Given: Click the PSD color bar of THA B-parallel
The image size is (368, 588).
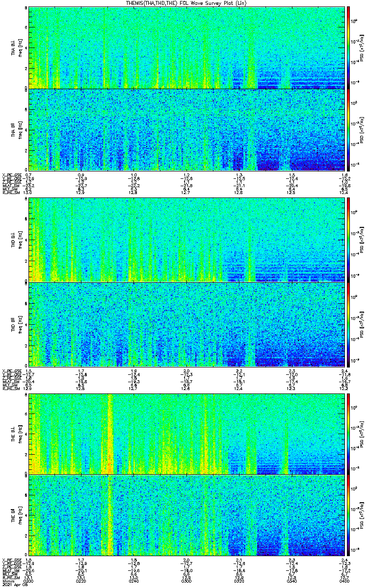Looking at the screenshot, I should click(348, 129).
